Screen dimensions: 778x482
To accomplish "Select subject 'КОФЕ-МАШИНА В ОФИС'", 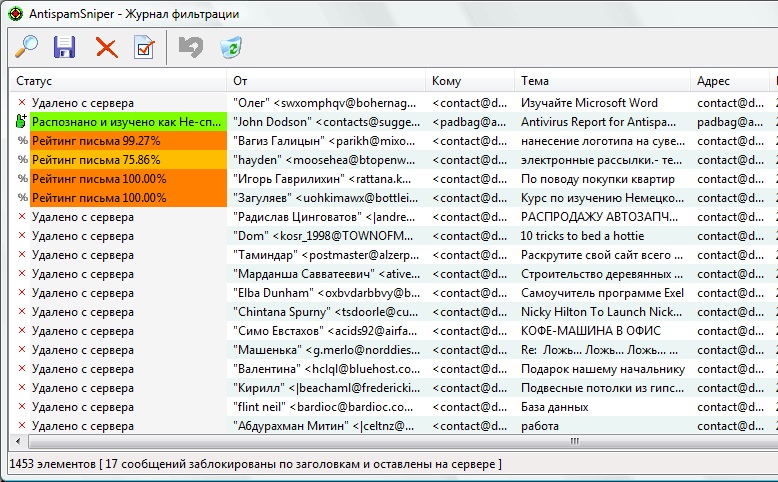I will click(591, 331).
